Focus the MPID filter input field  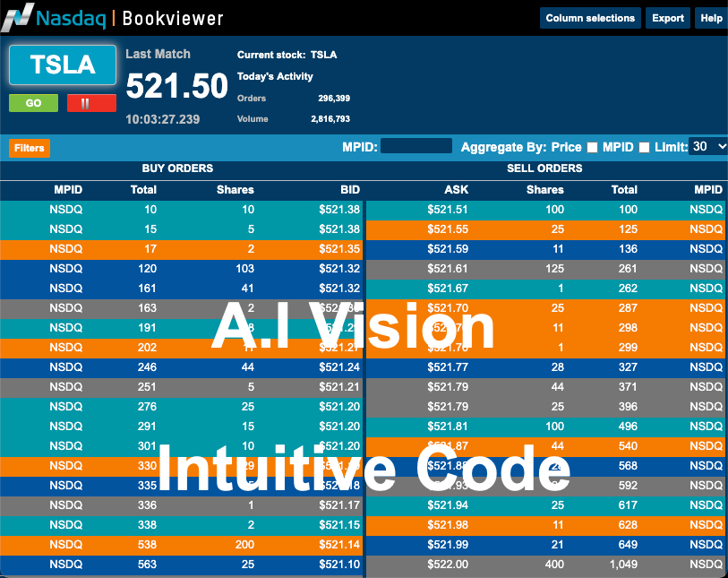tap(416, 146)
